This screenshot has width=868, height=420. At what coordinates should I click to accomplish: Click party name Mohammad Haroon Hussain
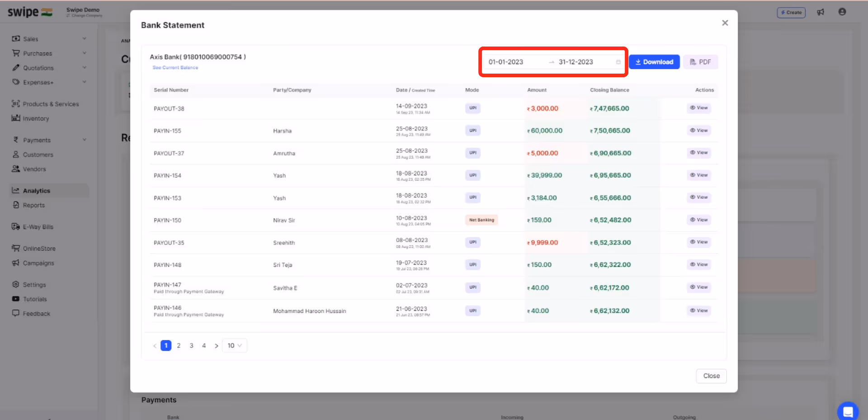point(310,311)
